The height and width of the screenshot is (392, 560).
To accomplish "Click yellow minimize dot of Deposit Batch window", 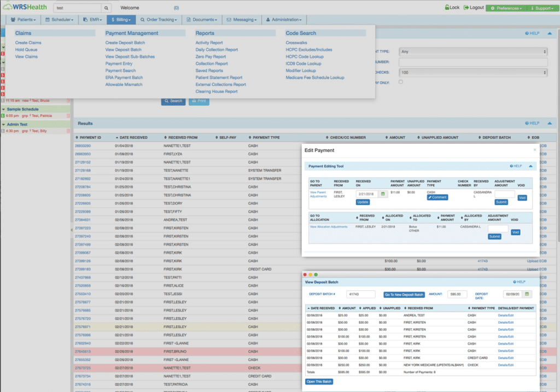I will pyautogui.click(x=311, y=274).
